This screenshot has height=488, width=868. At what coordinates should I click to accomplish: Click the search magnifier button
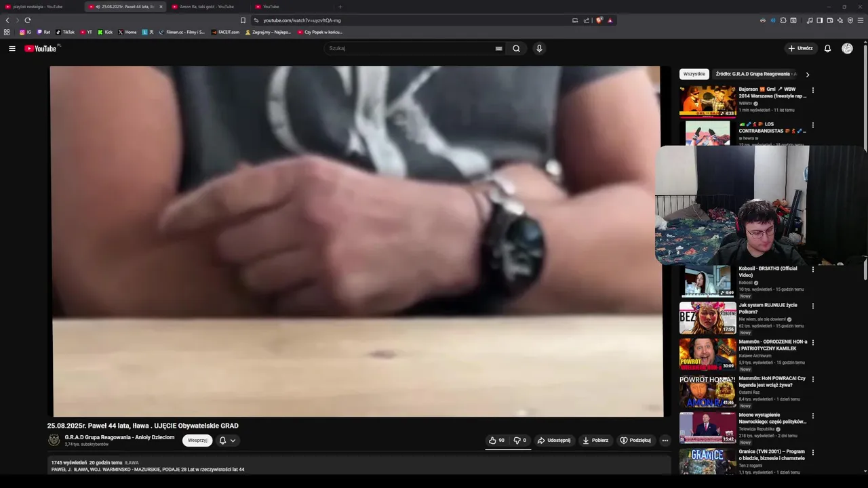(x=516, y=48)
